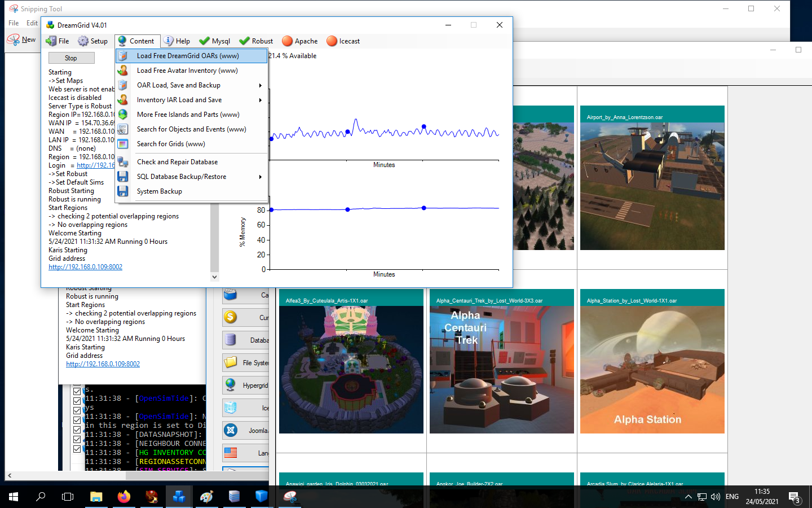Click the Apache red status icon
Image resolution: width=812 pixels, height=508 pixels.
tap(287, 41)
